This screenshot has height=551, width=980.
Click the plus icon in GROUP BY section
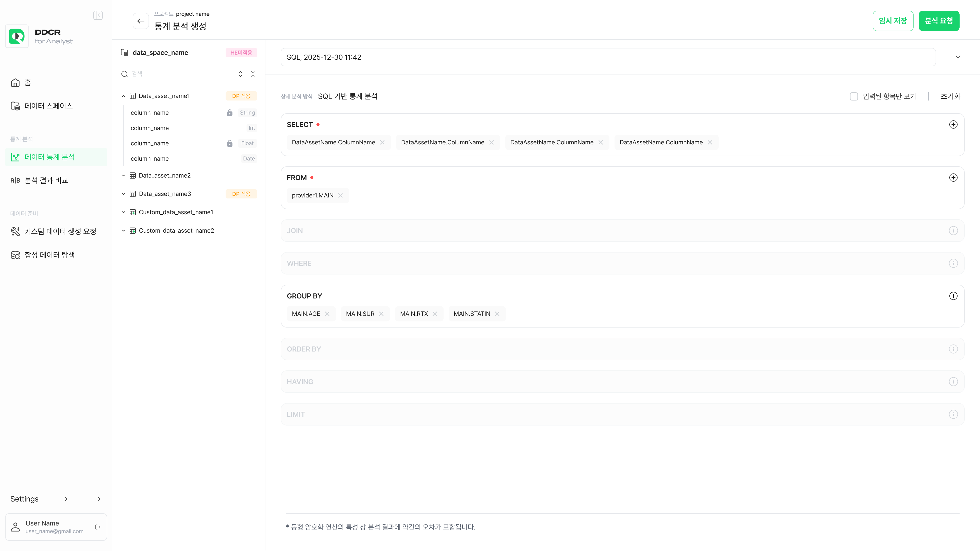click(x=953, y=296)
